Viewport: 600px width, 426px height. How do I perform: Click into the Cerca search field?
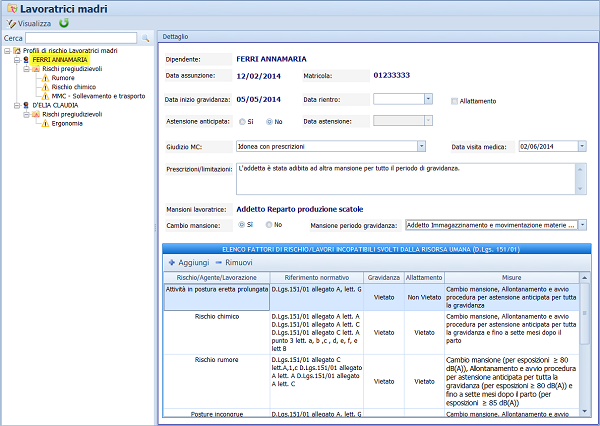82,37
